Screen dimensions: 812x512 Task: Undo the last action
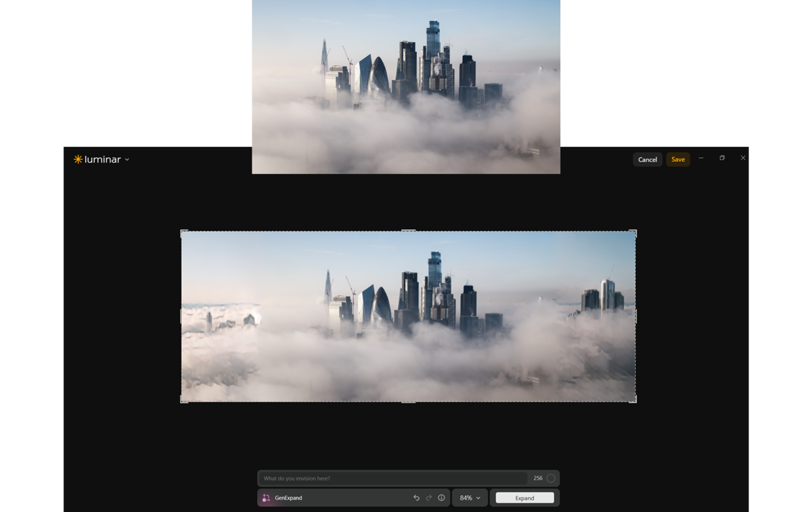[416, 498]
